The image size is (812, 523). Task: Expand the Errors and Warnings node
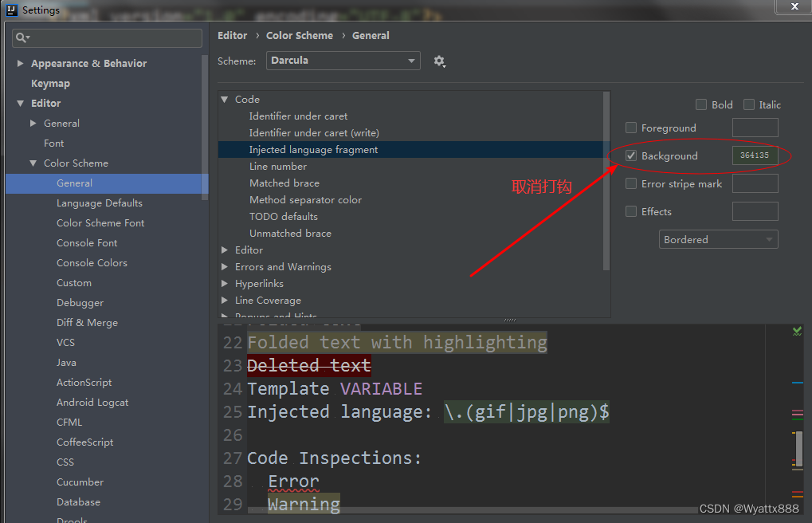click(x=224, y=266)
